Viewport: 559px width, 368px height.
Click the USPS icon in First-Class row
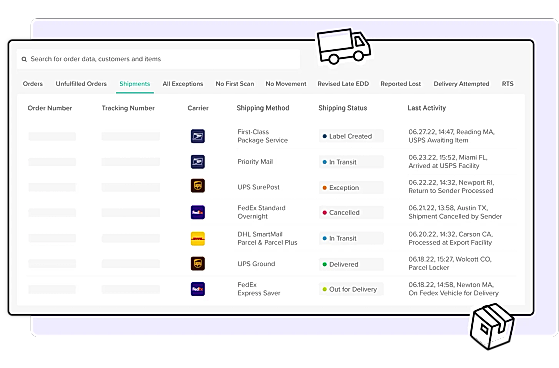tap(198, 136)
